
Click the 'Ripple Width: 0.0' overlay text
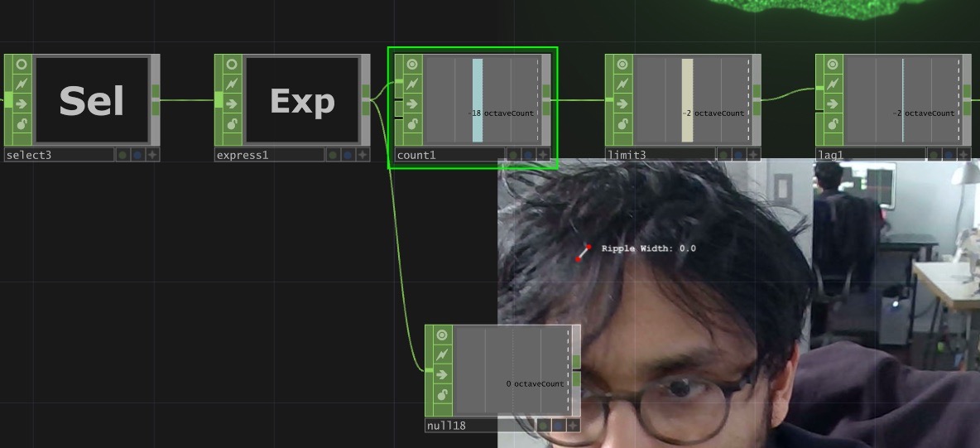[x=649, y=248]
